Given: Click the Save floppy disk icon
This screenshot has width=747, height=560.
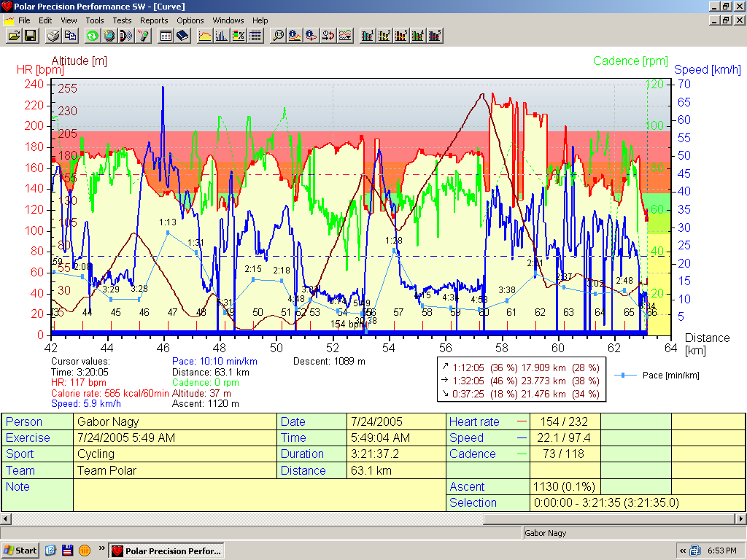Looking at the screenshot, I should tap(31, 36).
